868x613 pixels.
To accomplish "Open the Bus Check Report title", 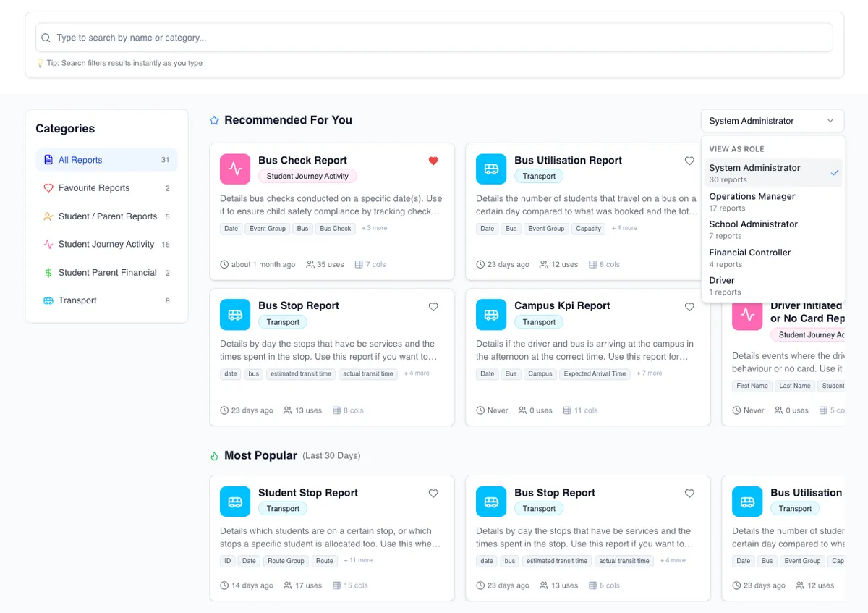I will pyautogui.click(x=302, y=161).
